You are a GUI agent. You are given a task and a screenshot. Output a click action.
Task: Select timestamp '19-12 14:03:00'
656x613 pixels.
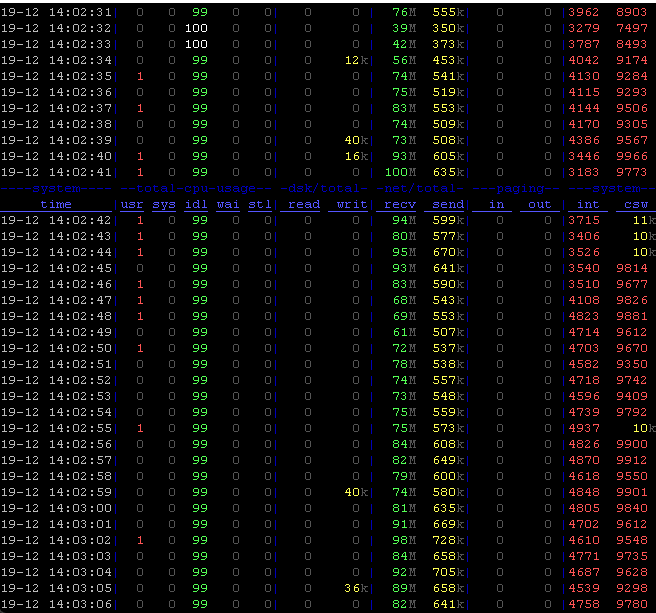56,508
